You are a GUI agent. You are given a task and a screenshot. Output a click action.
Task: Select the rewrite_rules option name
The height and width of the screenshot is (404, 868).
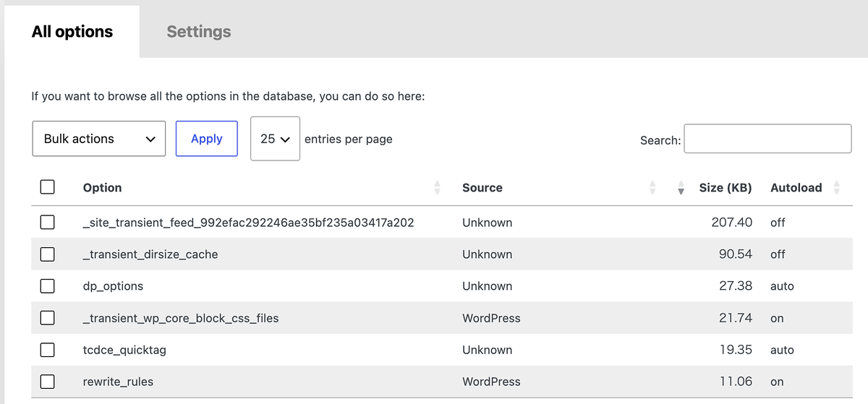[118, 382]
